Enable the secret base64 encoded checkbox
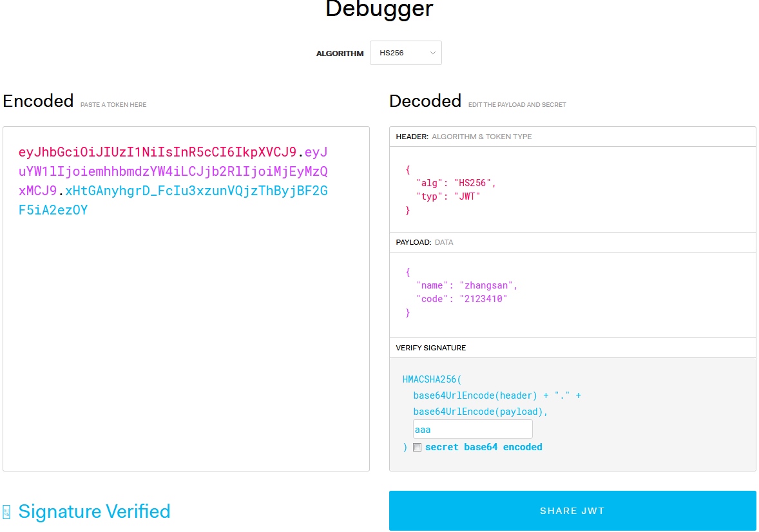Image resolution: width=759 pixels, height=532 pixels. click(x=417, y=448)
